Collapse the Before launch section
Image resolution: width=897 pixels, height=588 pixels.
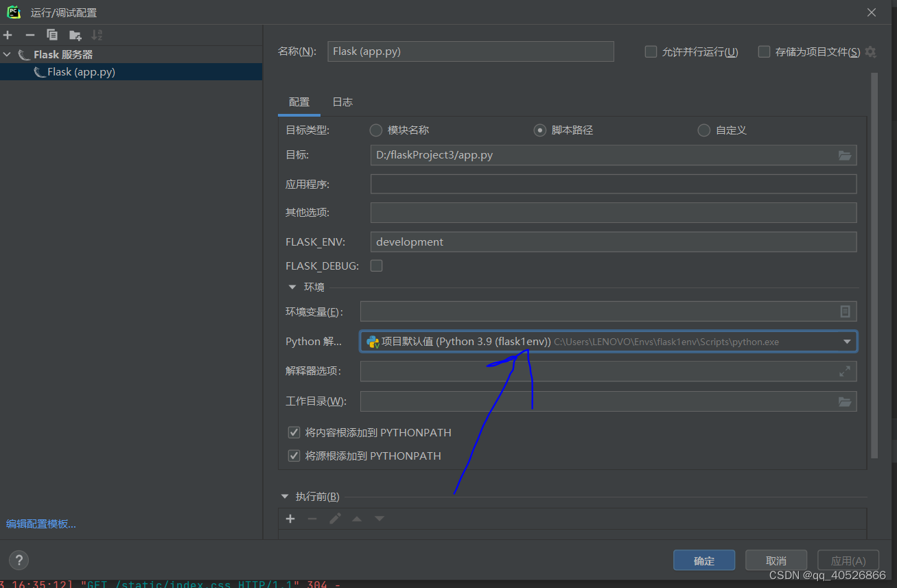(x=285, y=497)
